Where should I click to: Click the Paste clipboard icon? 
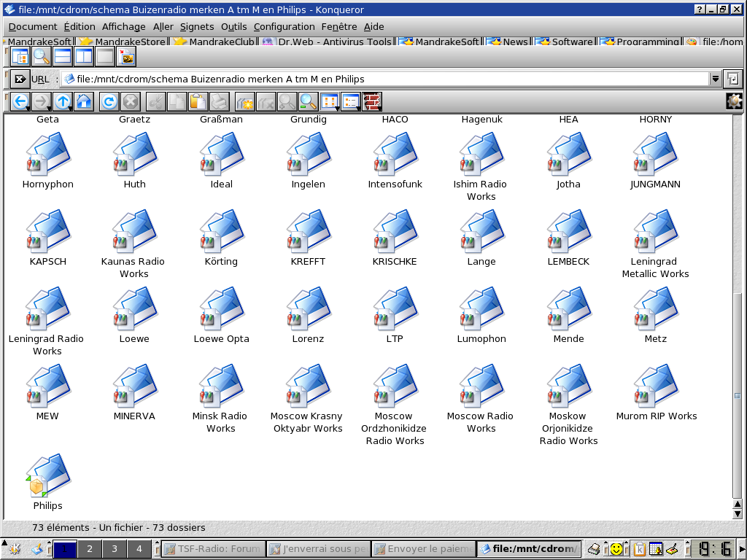point(198,101)
